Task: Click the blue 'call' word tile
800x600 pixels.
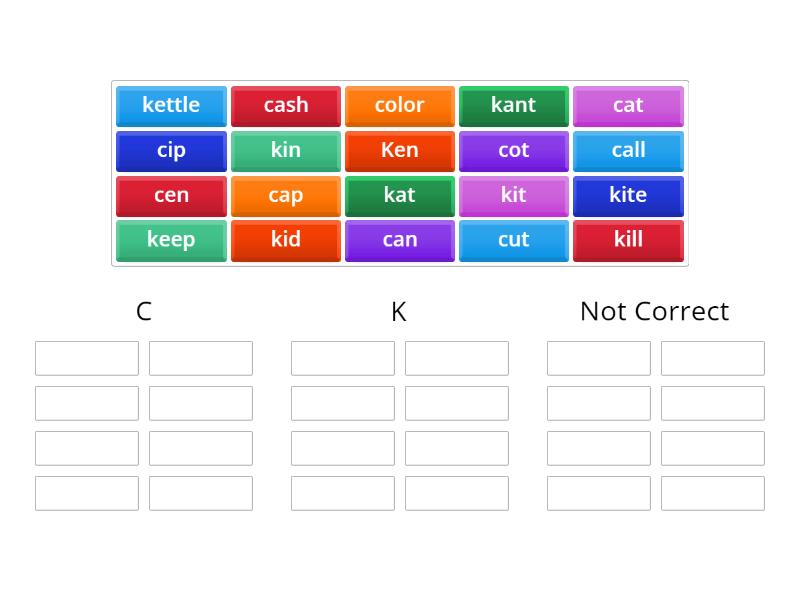Action: [628, 150]
